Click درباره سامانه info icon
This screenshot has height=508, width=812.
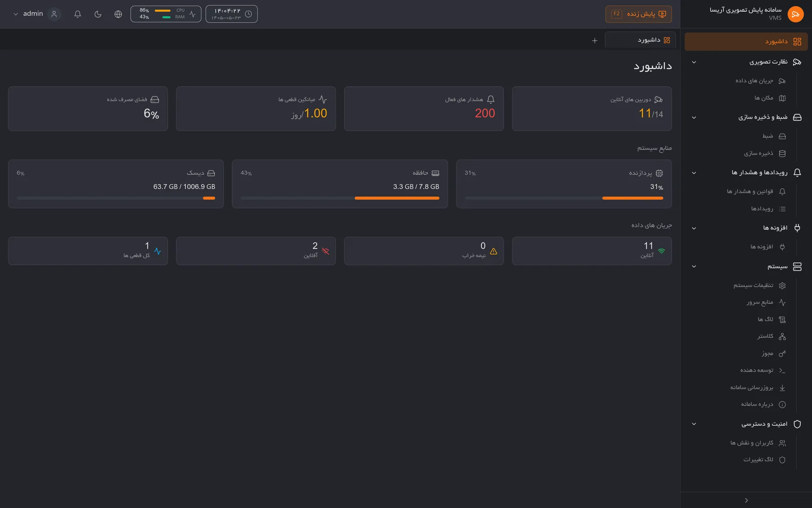[x=782, y=405]
